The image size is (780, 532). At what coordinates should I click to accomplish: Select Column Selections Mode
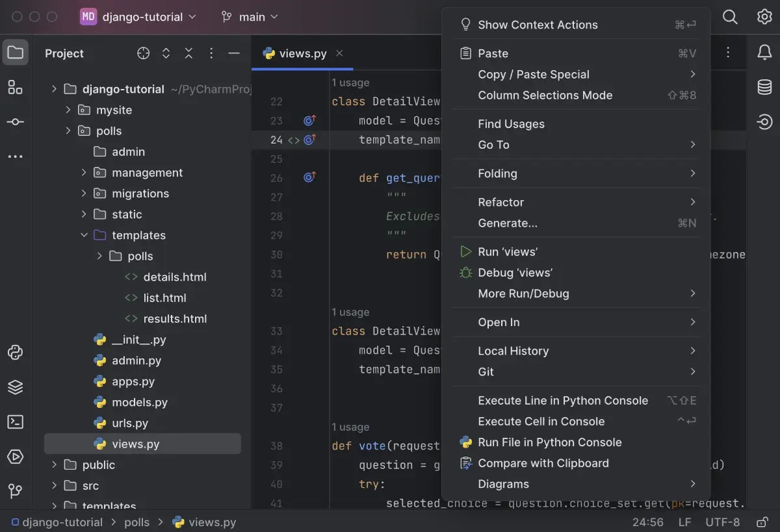pos(576,95)
